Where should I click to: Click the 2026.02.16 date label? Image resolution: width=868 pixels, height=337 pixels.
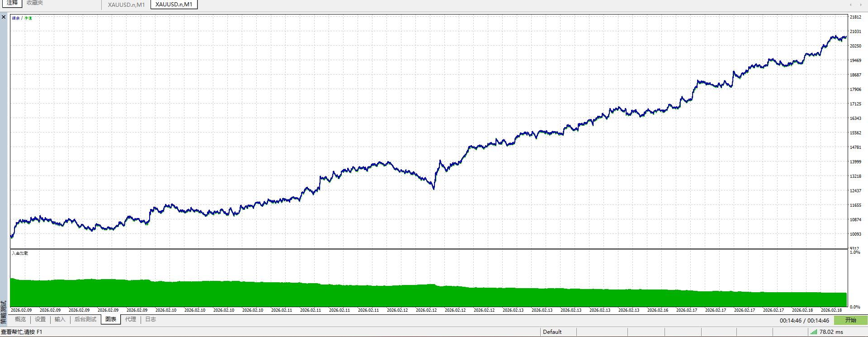pyautogui.click(x=658, y=310)
